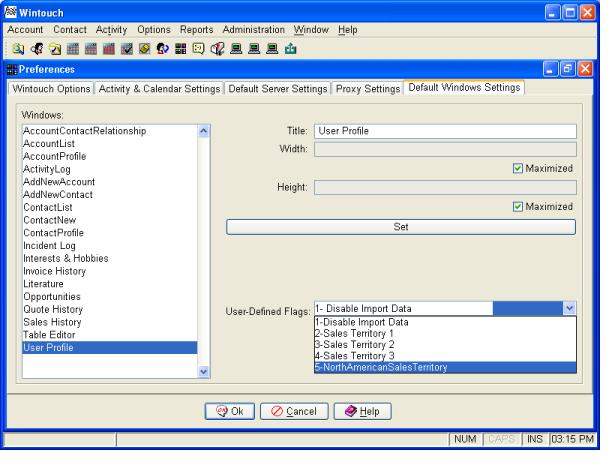Click the Wintouch application title bar icon
Image resolution: width=612 pixels, height=468 pixels.
[10, 12]
